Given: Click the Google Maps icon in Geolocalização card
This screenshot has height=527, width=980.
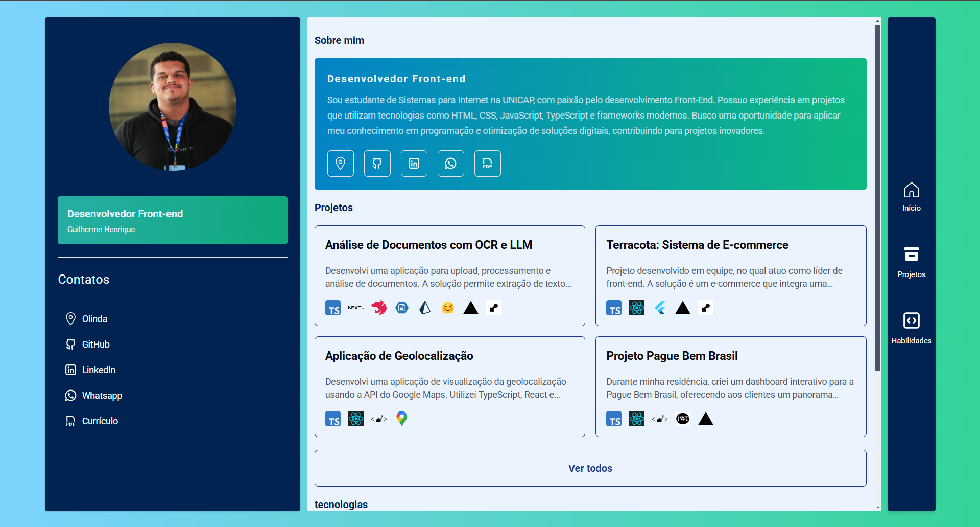Looking at the screenshot, I should coord(402,419).
